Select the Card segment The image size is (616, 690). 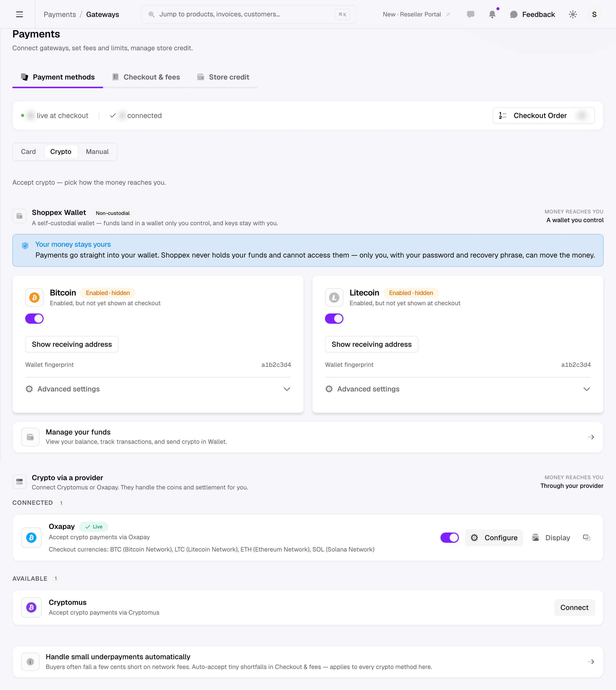point(28,152)
